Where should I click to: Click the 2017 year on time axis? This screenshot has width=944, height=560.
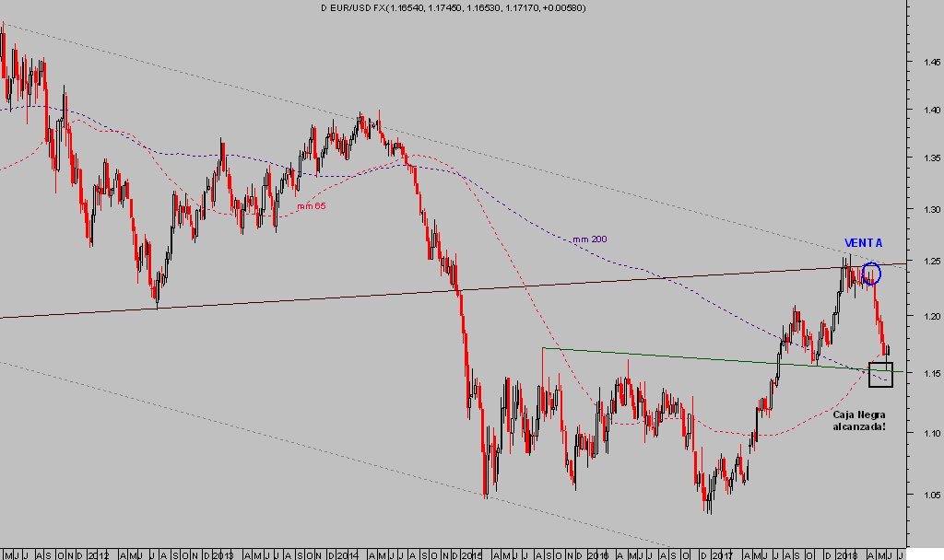point(723,555)
